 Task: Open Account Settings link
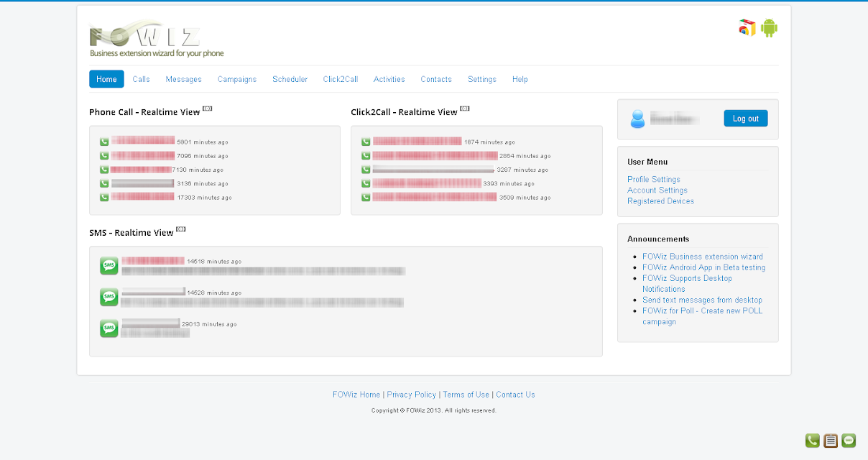click(x=657, y=190)
